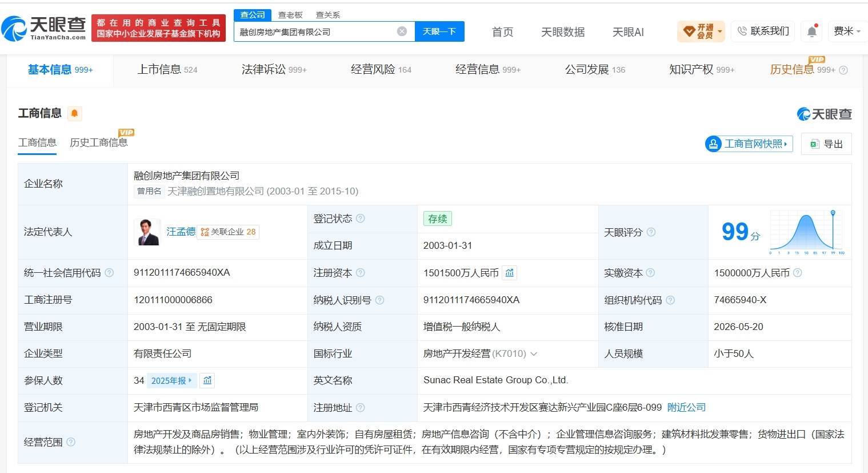Go to 首页 in top navigation
Screen dimensions: 868x473
(x=502, y=31)
